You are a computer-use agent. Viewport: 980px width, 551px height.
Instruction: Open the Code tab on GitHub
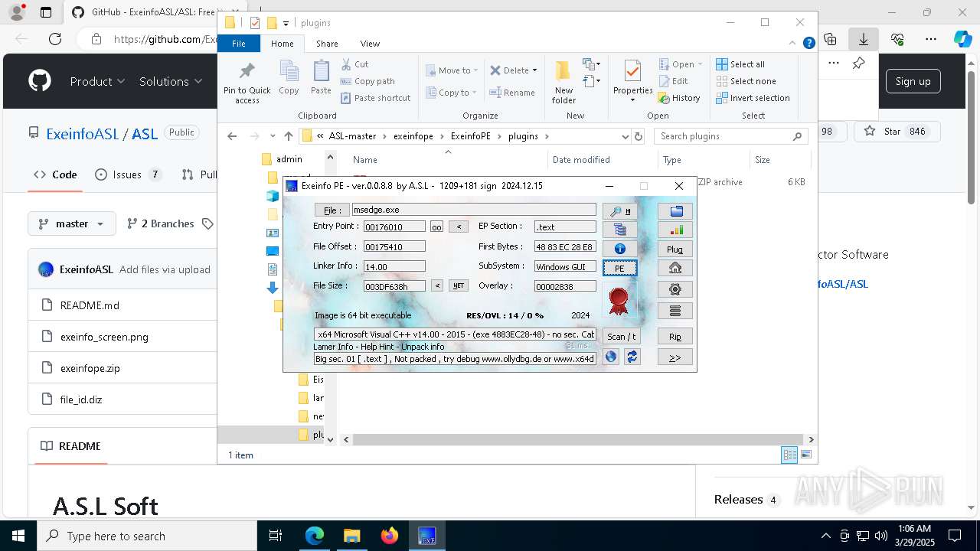(55, 174)
